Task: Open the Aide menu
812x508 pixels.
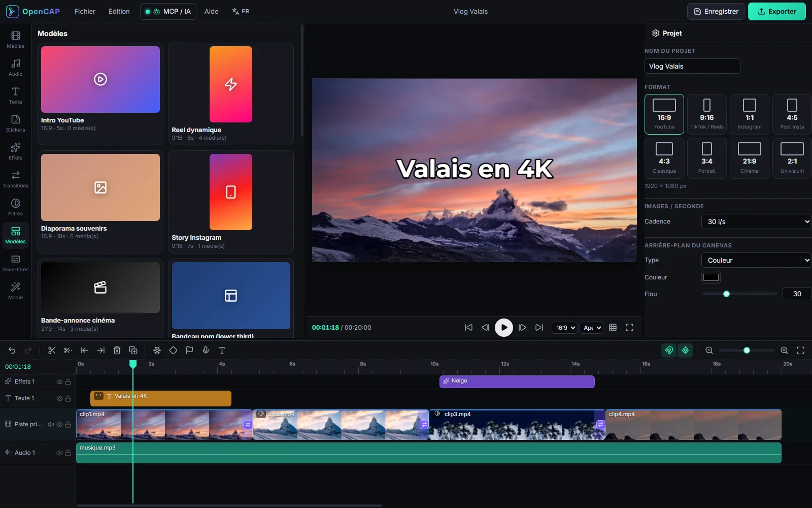Action: [x=212, y=11]
